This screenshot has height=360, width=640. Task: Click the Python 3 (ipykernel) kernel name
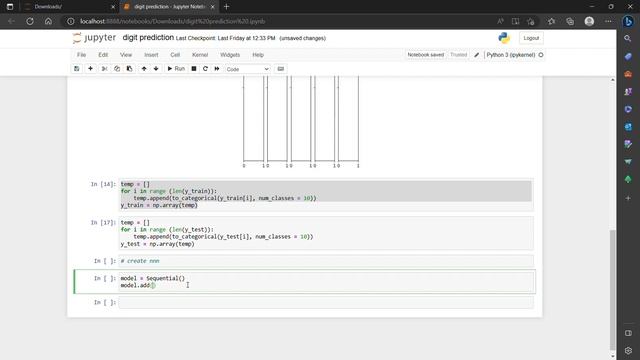[x=511, y=55]
